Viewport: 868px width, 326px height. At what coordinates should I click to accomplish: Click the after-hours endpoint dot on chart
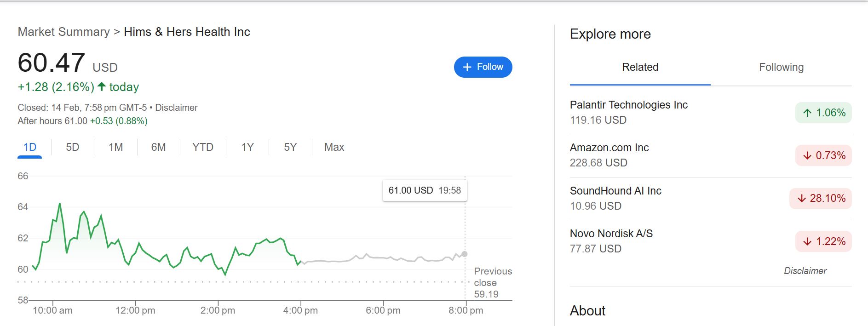[x=465, y=254]
